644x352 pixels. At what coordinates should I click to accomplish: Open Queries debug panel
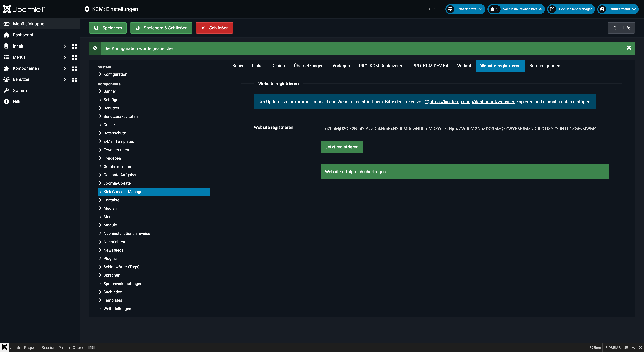[84, 348]
